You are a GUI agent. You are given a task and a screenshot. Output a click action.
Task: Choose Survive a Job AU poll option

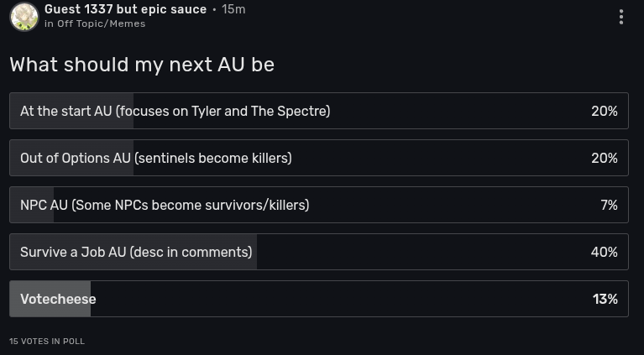136,252
